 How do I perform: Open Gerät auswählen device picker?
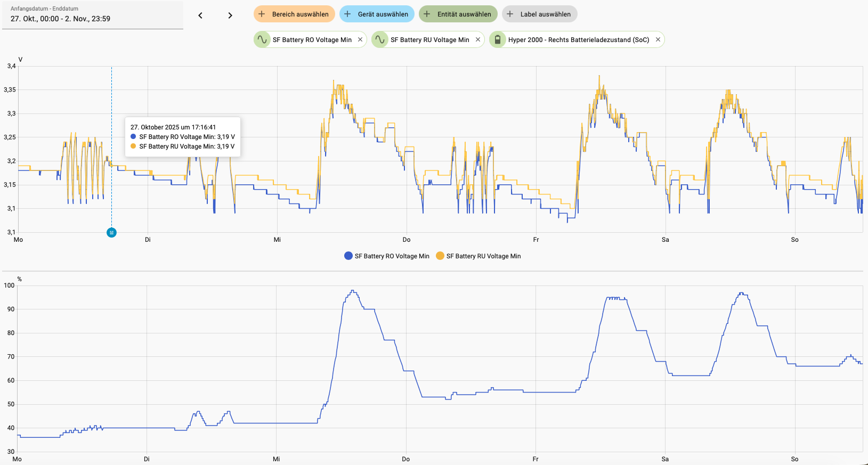[383, 14]
